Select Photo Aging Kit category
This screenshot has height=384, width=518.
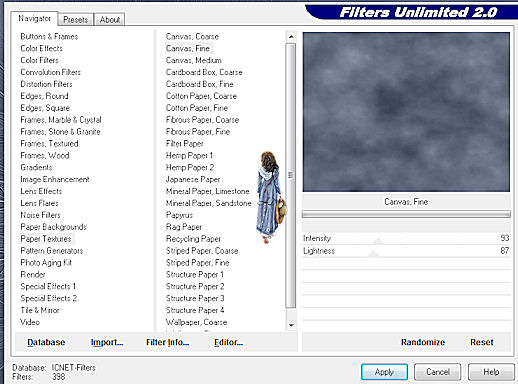(46, 263)
